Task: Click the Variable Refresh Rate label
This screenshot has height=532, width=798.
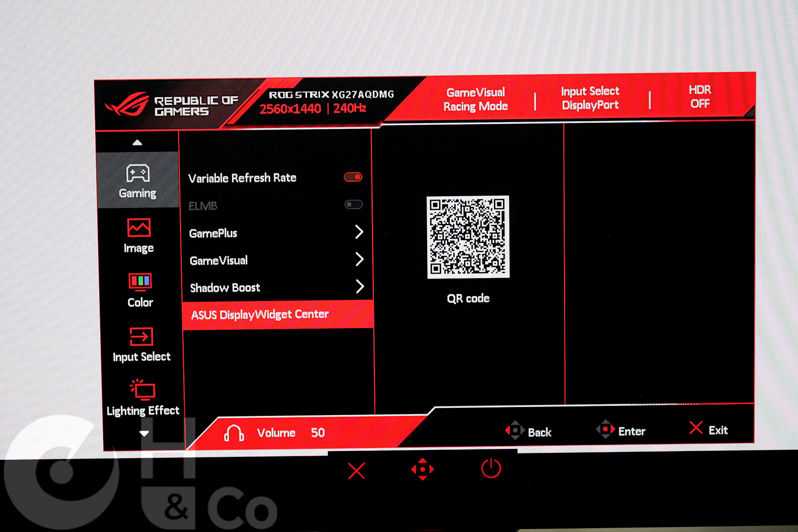Action: point(242,178)
